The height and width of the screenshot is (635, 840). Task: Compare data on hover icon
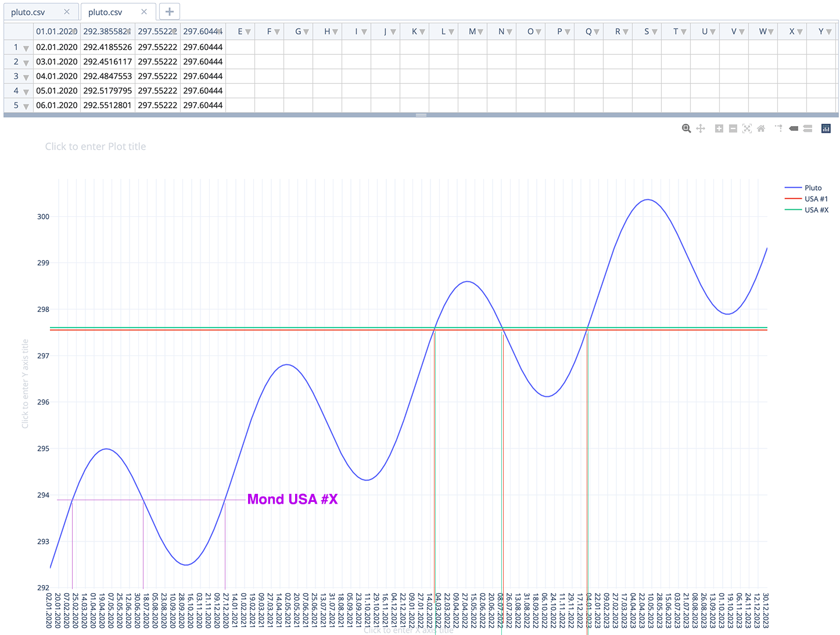coord(807,128)
